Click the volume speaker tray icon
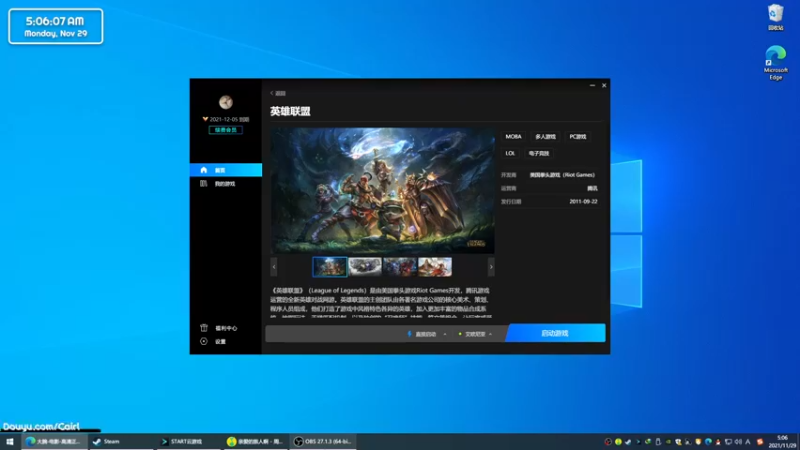The width and height of the screenshot is (800, 450). pos(738,442)
